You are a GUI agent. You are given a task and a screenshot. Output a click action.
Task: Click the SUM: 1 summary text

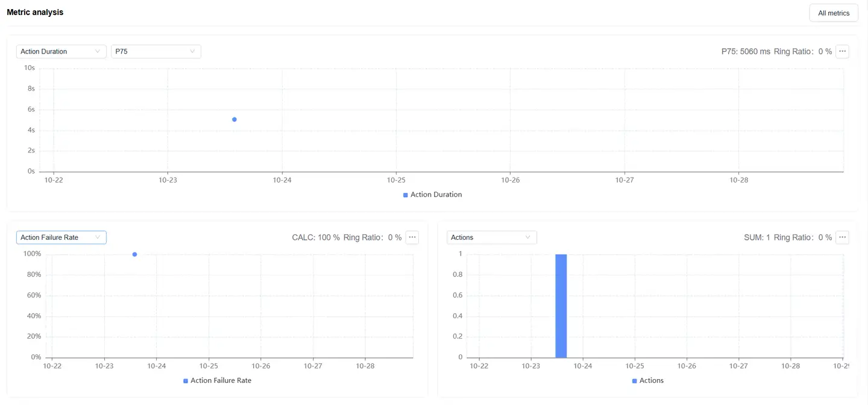pyautogui.click(x=757, y=237)
